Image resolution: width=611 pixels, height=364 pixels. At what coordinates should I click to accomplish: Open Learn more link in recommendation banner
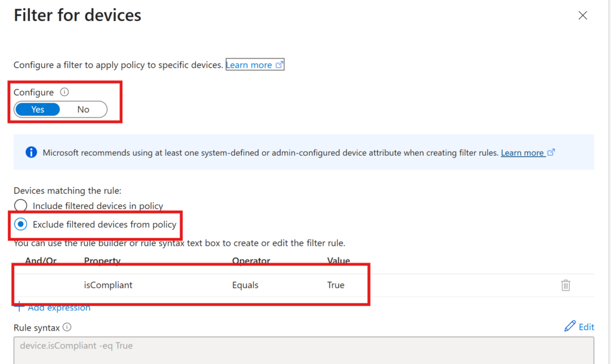[x=522, y=153]
